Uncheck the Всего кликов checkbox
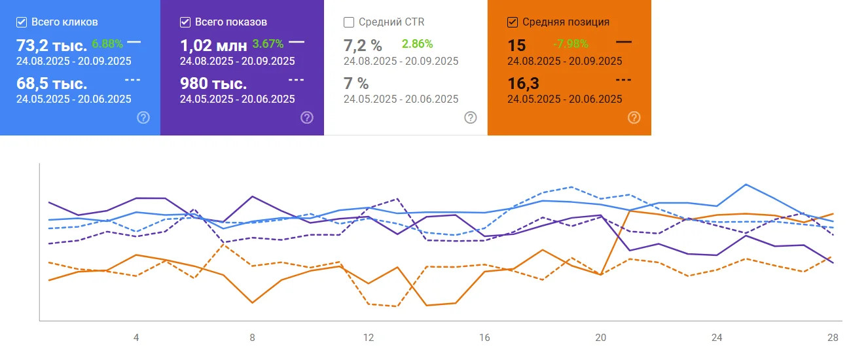Image resolution: width=868 pixels, height=358 pixels. click(22, 22)
